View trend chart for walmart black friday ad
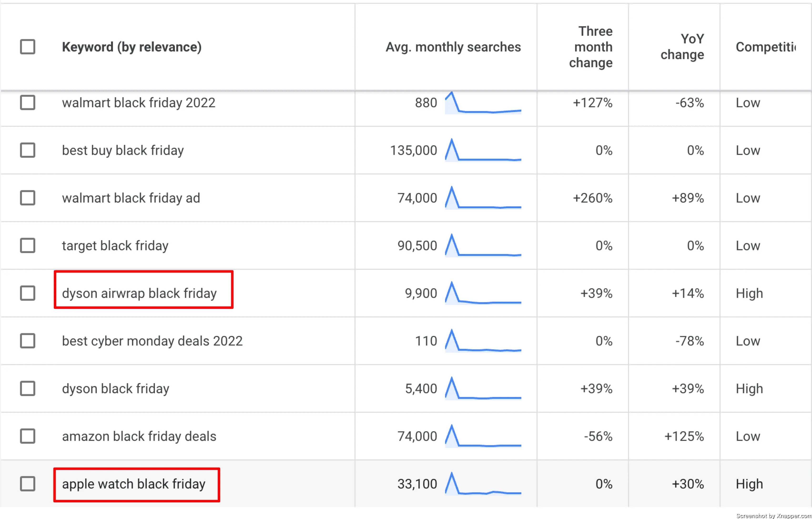812x519 pixels. tap(483, 198)
